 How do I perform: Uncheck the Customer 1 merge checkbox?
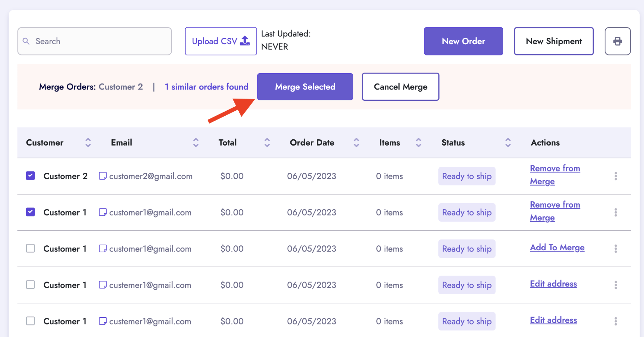click(30, 212)
